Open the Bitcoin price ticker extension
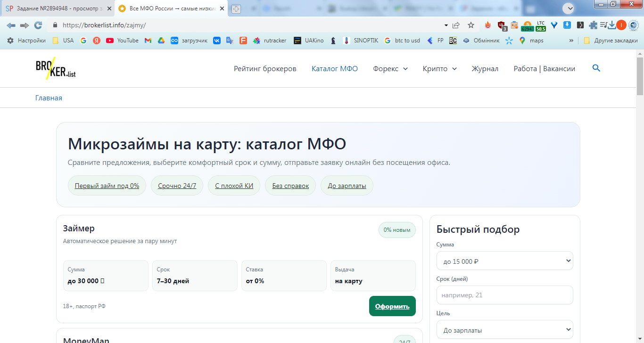The image size is (644, 343). point(527,26)
